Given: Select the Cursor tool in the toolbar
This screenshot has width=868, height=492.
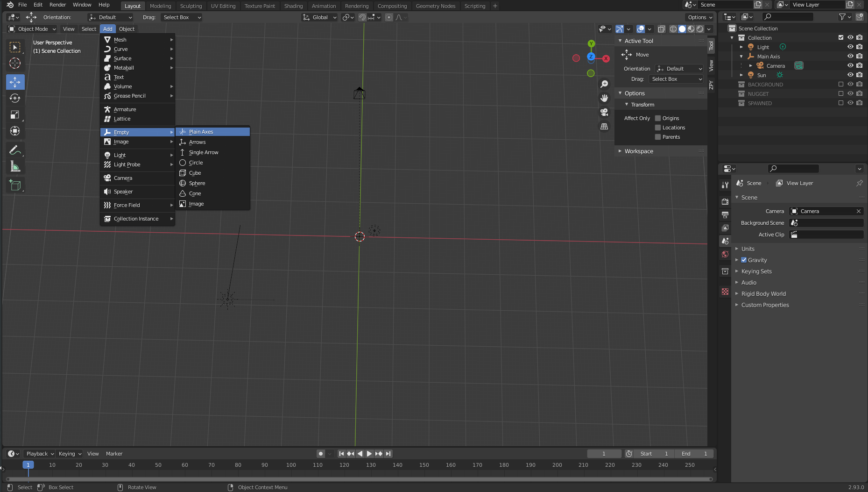Looking at the screenshot, I should [x=15, y=63].
